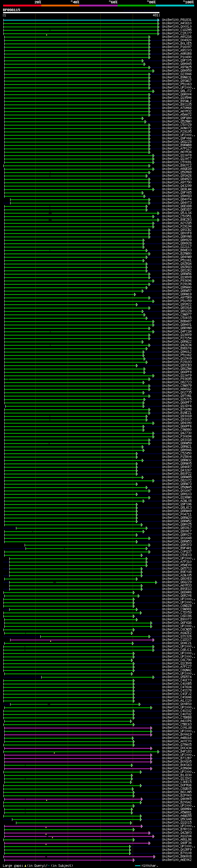
Task: Open UniRef100_C3KEC5 hit
Action: [177, 782]
